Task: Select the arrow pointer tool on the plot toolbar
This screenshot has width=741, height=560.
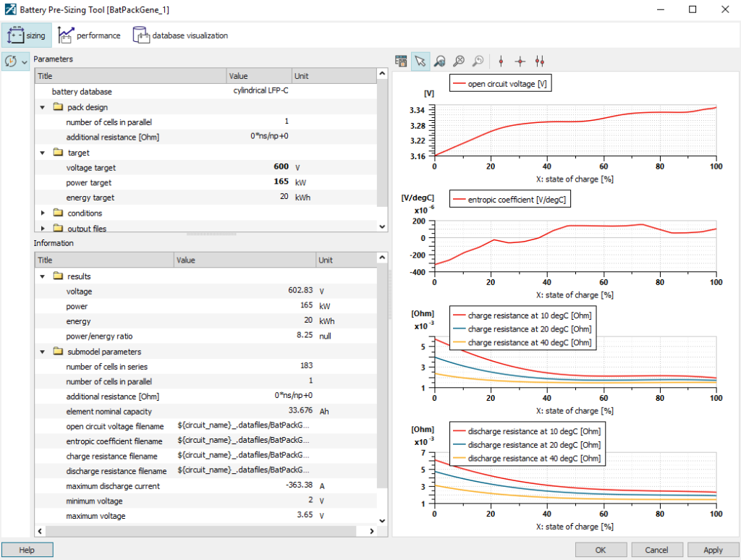Action: click(420, 61)
